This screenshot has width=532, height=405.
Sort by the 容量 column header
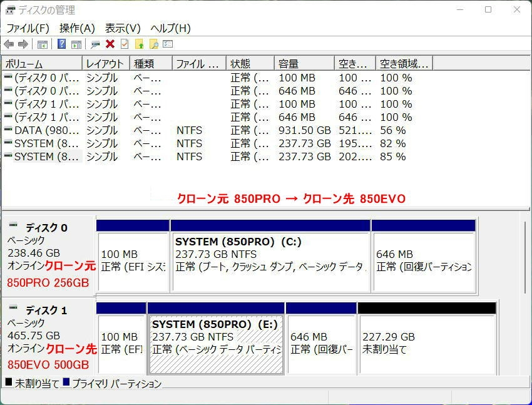pos(304,63)
